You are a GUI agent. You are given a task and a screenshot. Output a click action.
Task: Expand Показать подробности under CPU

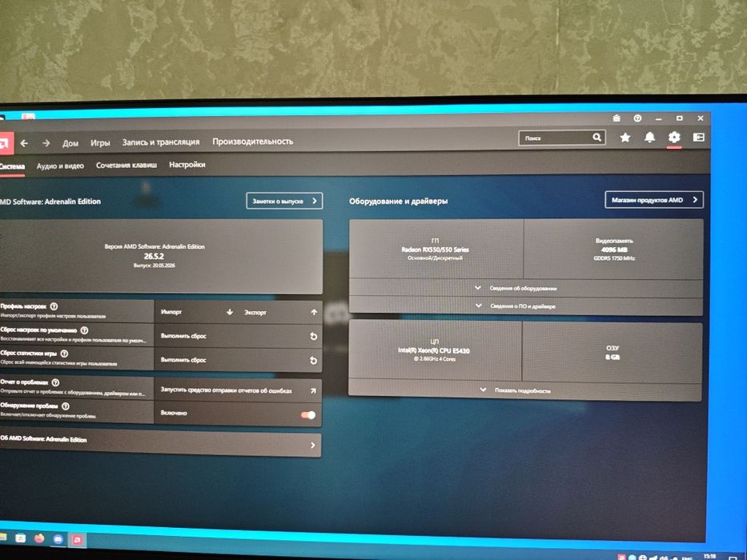tap(524, 390)
